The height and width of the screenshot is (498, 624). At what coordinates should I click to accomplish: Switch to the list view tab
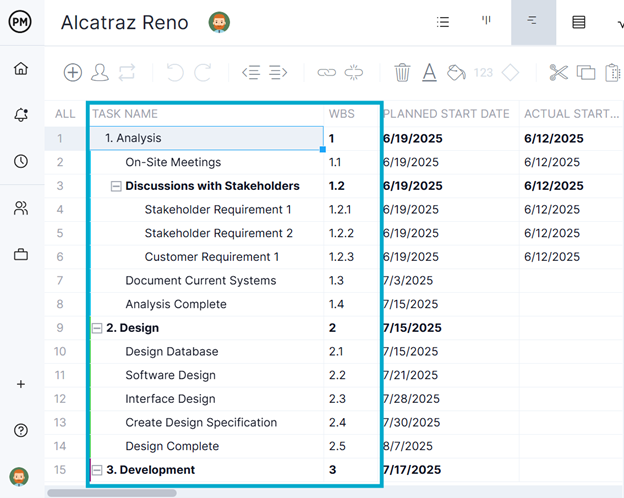click(443, 22)
